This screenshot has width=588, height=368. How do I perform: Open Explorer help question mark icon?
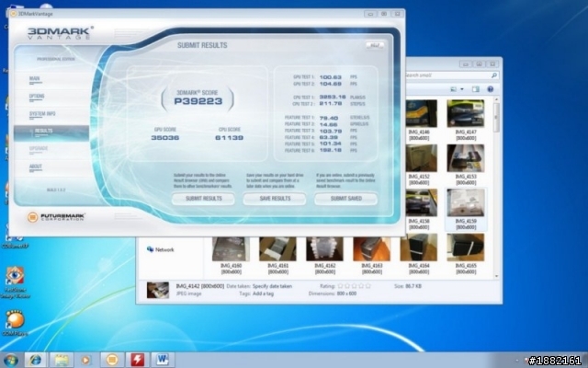[490, 89]
